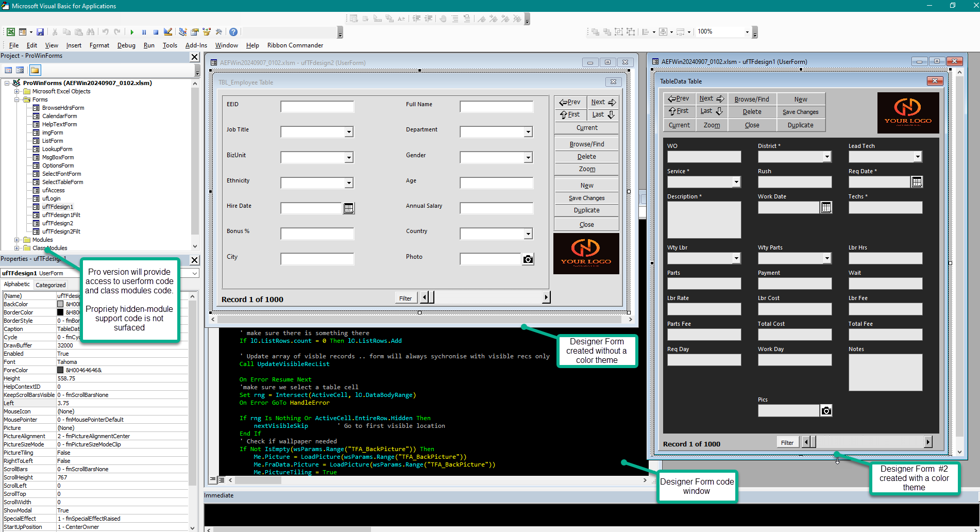Open the Ribbon Commander menu
The height and width of the screenshot is (532, 980).
pyautogui.click(x=295, y=45)
